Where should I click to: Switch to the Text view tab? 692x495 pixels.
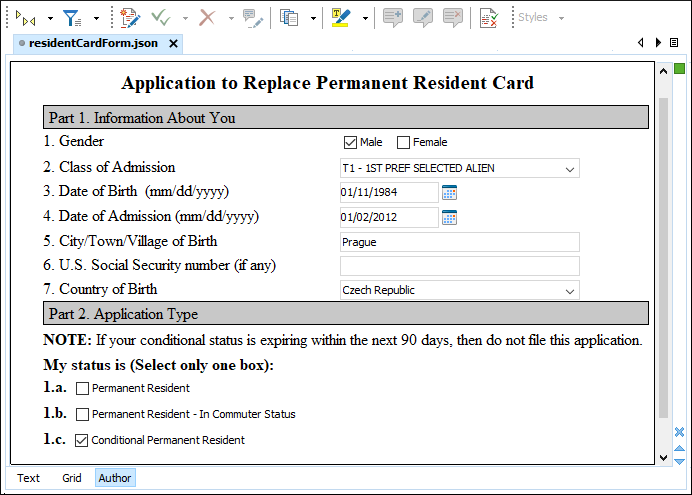pos(29,478)
